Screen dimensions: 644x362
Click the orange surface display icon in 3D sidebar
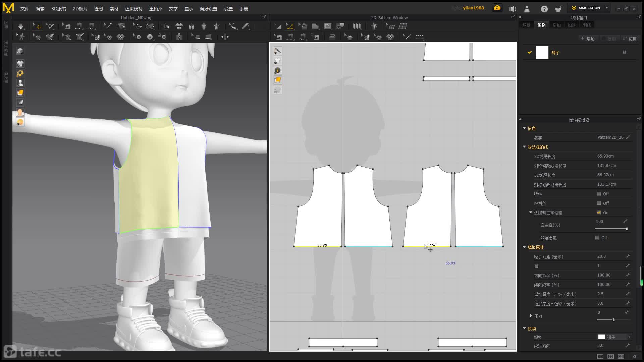pos(20,93)
